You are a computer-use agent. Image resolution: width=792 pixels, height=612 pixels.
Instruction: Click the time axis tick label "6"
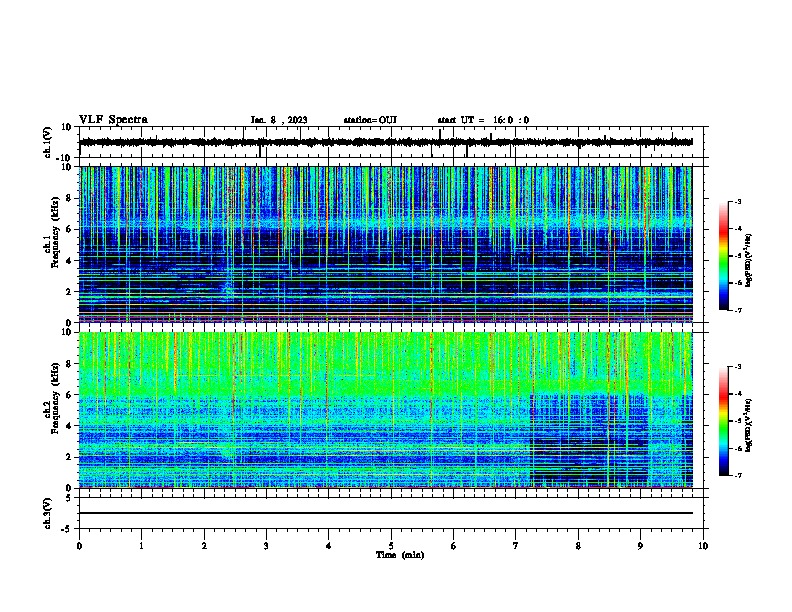coord(454,546)
